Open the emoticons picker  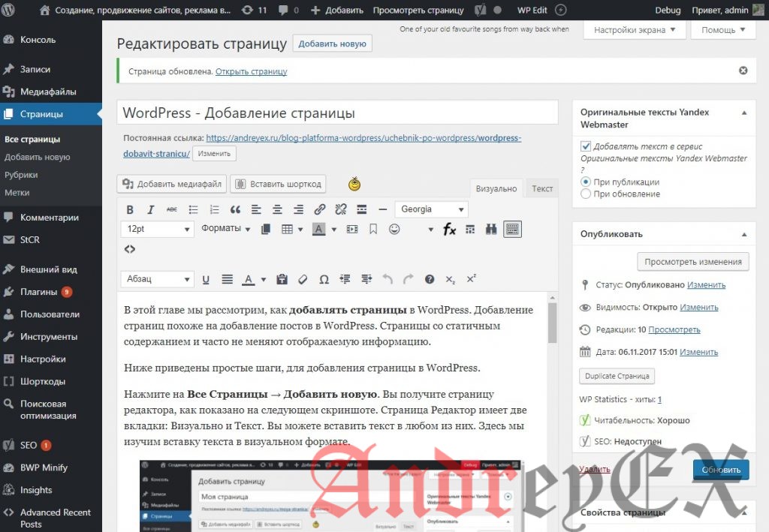tap(395, 229)
